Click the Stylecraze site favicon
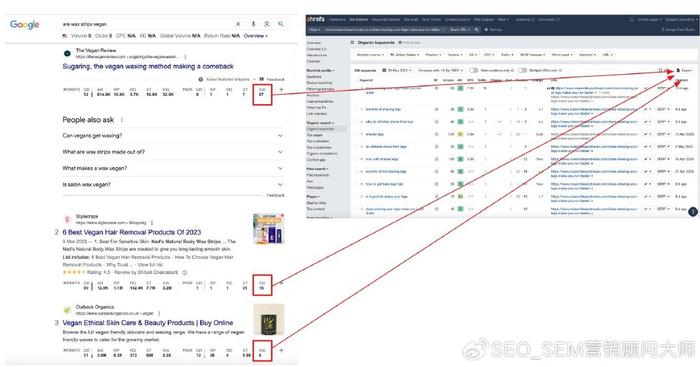Viewport: 700px width, 367px height. [x=67, y=219]
